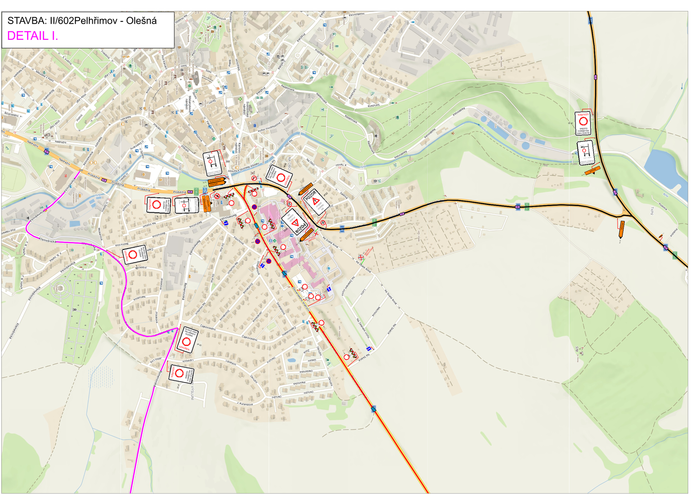Select the detour diagram sign near the pond
The image size is (700, 495).
click(x=584, y=150)
